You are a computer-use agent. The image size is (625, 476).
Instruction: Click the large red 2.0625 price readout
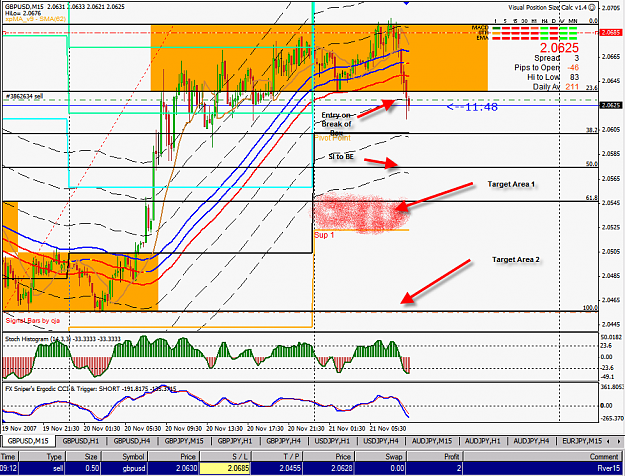559,48
